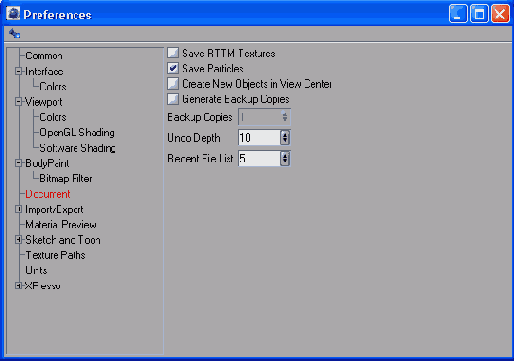Expand the Import/Export tree node
This screenshot has width=514, height=361.
pos(18,209)
